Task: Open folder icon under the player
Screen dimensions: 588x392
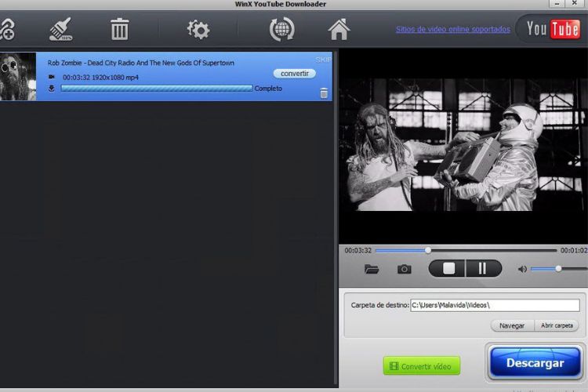Action: coord(372,269)
